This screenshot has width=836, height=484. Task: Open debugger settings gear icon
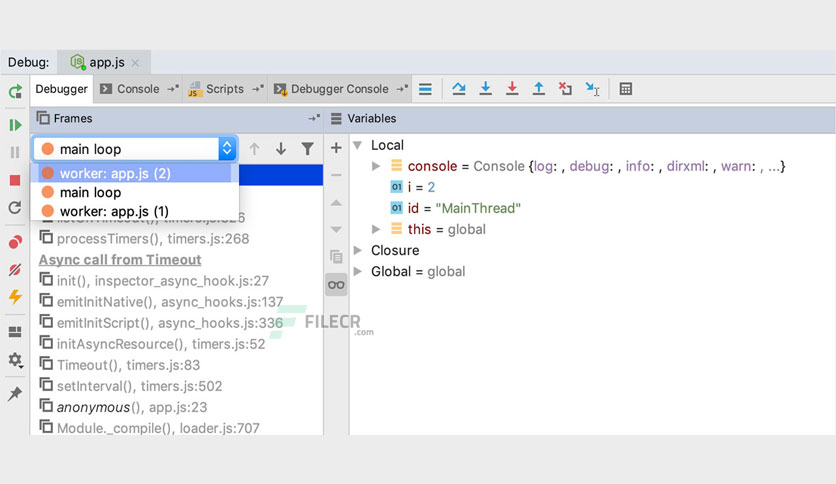click(x=15, y=360)
